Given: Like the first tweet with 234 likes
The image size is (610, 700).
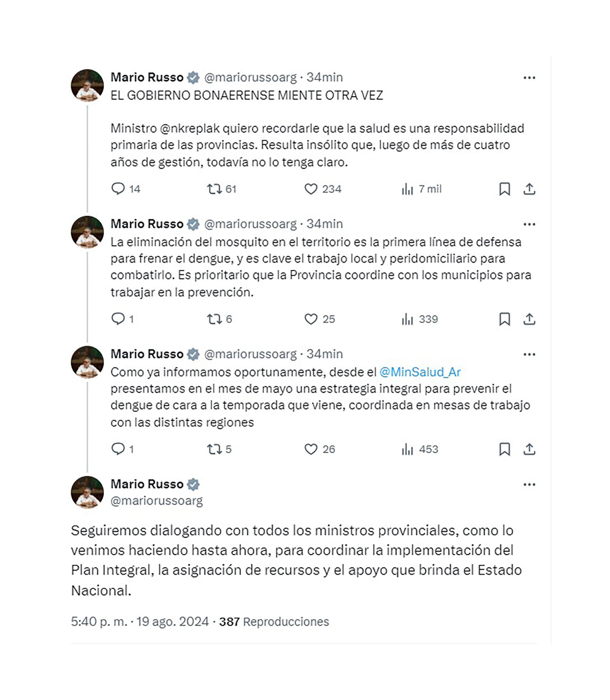Looking at the screenshot, I should [x=311, y=189].
